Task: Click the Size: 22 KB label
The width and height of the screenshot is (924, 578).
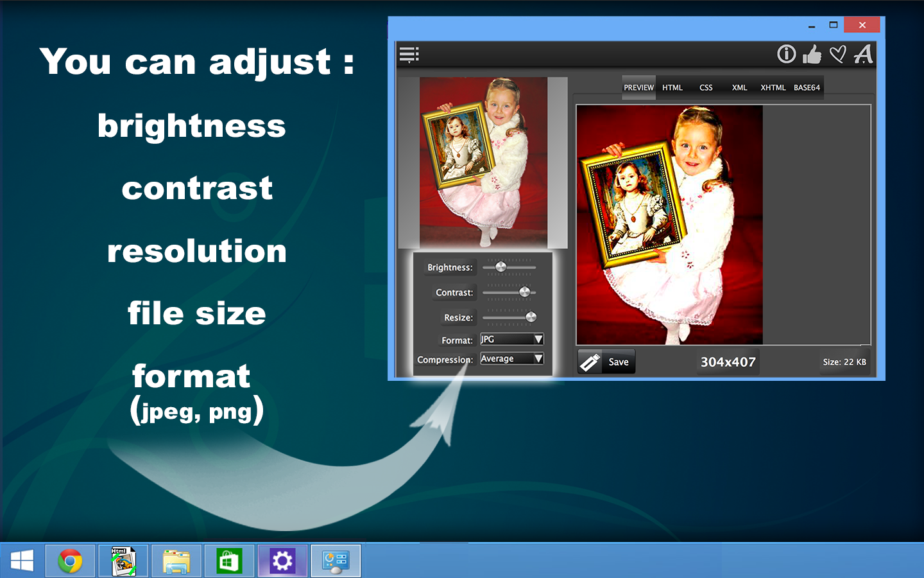Action: click(844, 362)
